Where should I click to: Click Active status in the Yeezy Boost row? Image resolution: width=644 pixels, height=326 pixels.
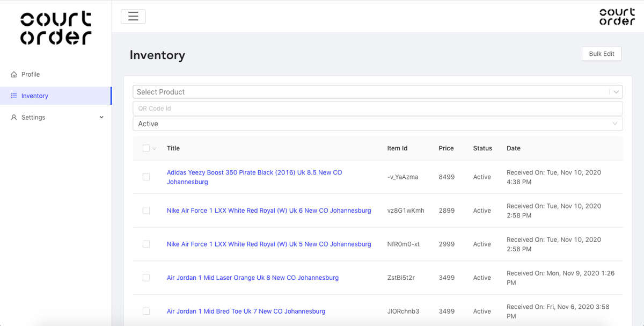click(482, 177)
